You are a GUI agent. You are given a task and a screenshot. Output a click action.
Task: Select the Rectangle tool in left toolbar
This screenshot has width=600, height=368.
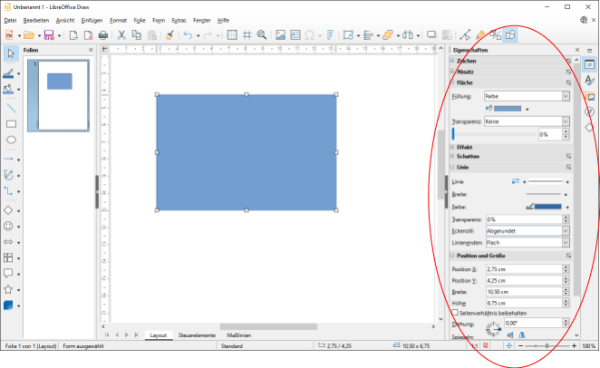pos(11,124)
